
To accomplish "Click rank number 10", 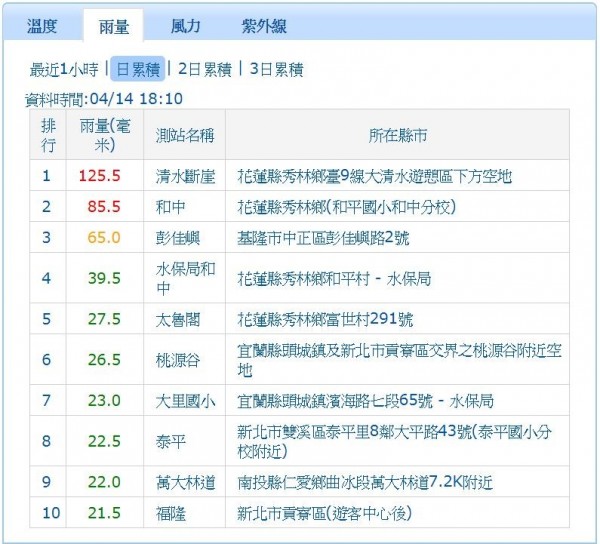I will 51,513.
